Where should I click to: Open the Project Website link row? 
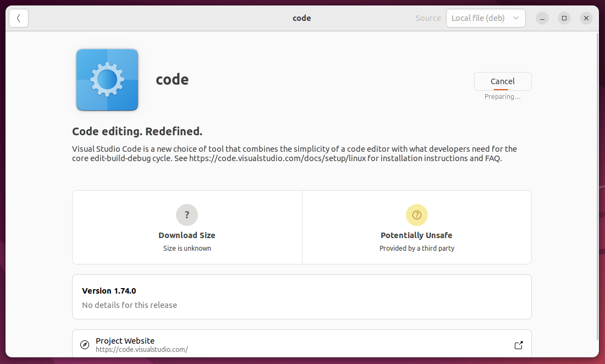point(302,344)
